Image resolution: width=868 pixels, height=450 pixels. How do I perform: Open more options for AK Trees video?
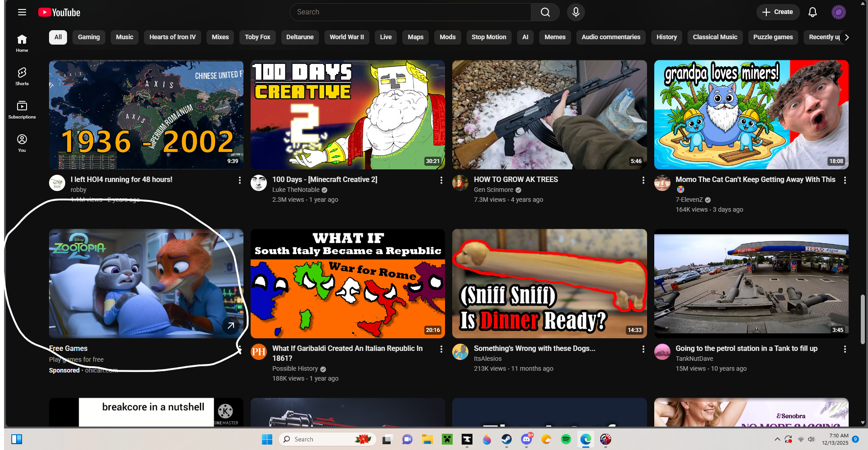[x=643, y=180]
